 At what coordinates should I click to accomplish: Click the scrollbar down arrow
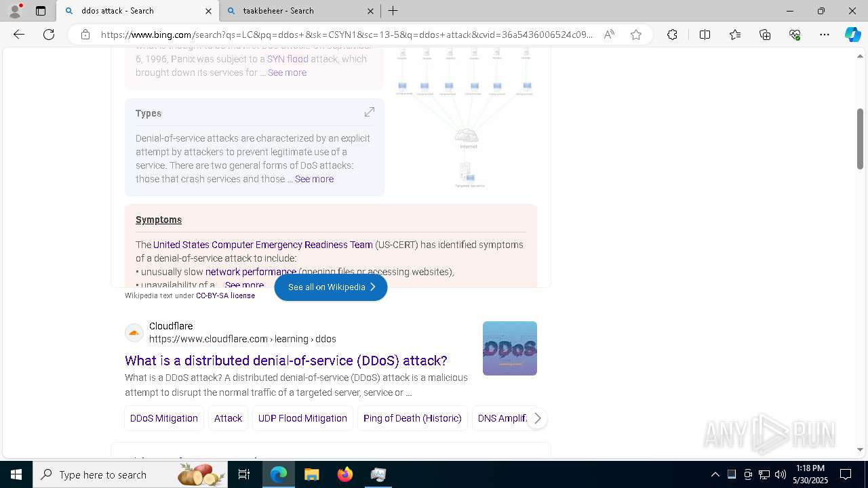pos(860,449)
